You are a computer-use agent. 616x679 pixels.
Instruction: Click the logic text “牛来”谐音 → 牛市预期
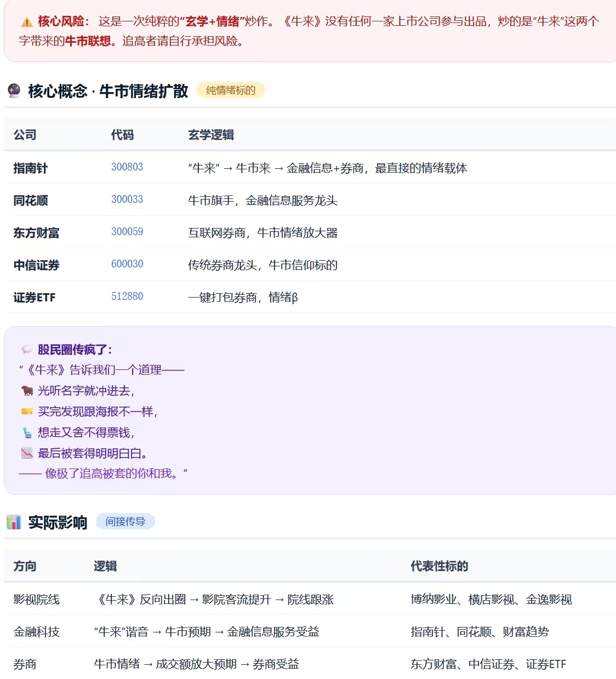[x=207, y=632]
